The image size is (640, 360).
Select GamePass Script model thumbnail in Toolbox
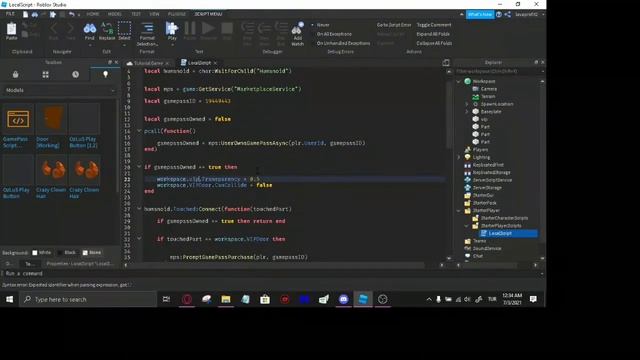click(18, 119)
